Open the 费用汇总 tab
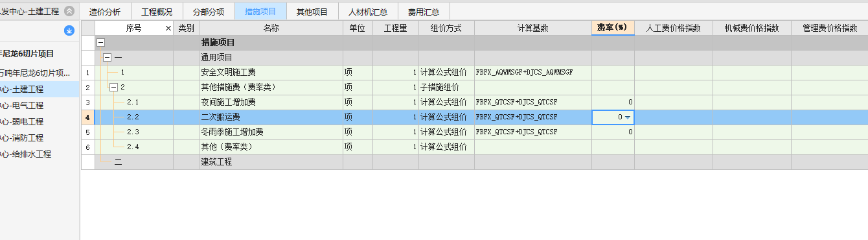 coord(424,12)
